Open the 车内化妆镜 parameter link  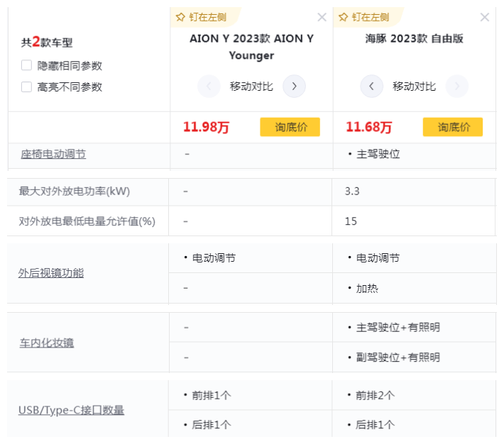coord(47,343)
